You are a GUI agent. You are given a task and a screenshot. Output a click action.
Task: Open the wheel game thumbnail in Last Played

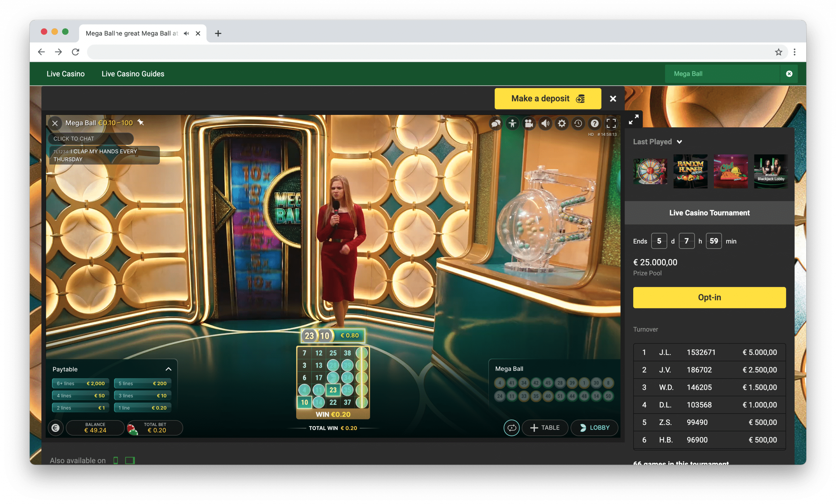[x=650, y=171]
